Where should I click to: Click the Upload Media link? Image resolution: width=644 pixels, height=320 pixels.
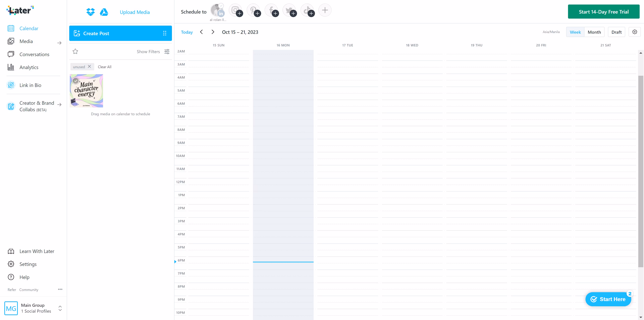(x=135, y=12)
